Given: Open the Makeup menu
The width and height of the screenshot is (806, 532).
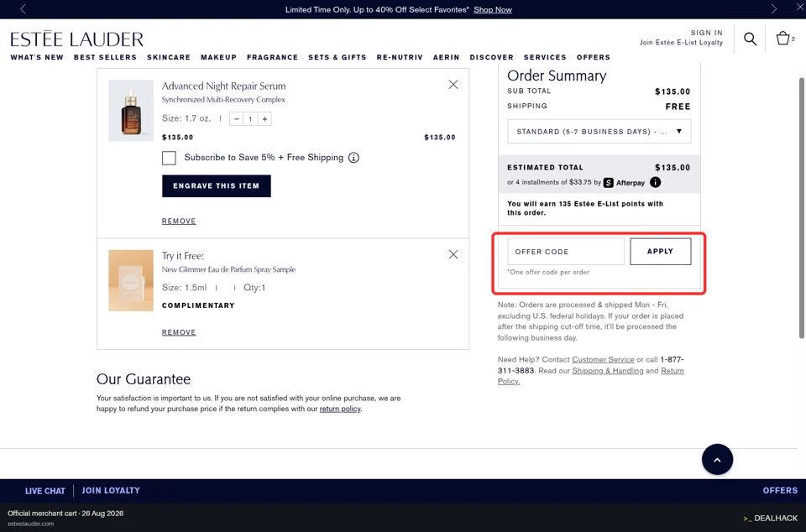Looking at the screenshot, I should [218, 58].
